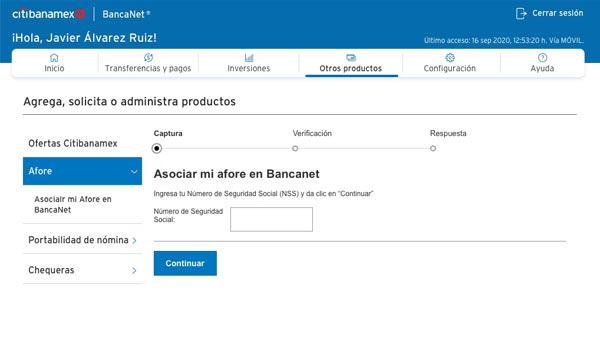The height and width of the screenshot is (360, 600).
Task: Click the Inversiones chart icon
Action: click(x=249, y=58)
